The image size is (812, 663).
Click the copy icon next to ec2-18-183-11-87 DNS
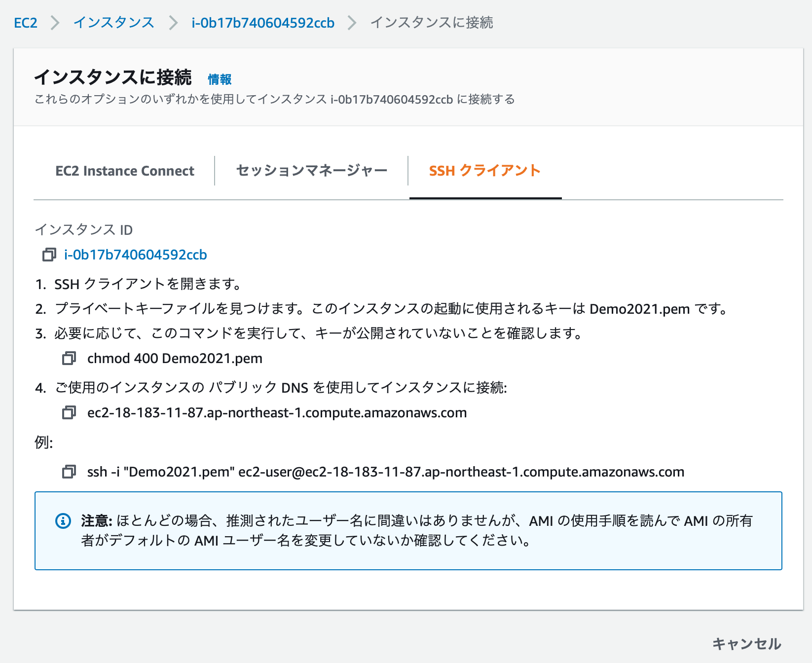[x=69, y=413]
